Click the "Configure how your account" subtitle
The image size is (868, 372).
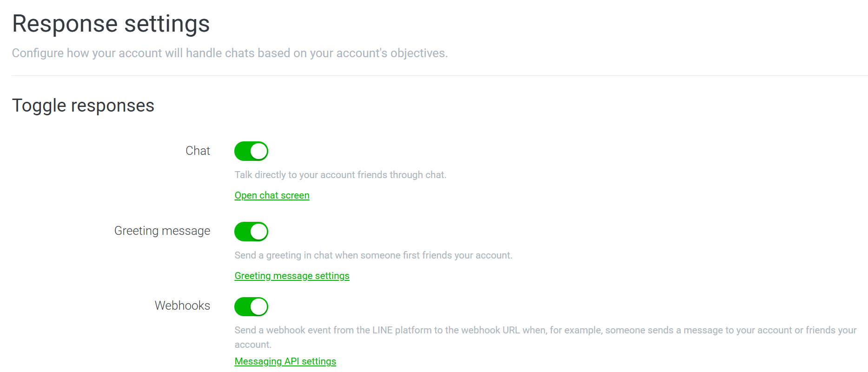[230, 53]
